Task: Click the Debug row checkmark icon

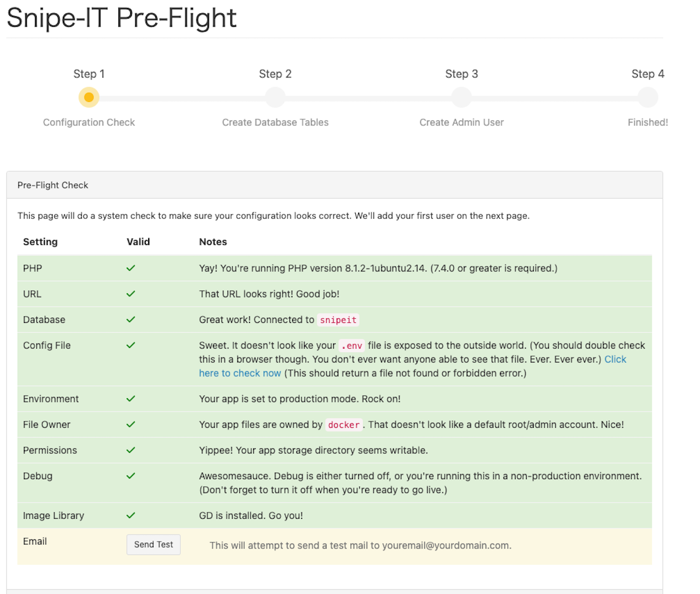Action: coord(131,476)
